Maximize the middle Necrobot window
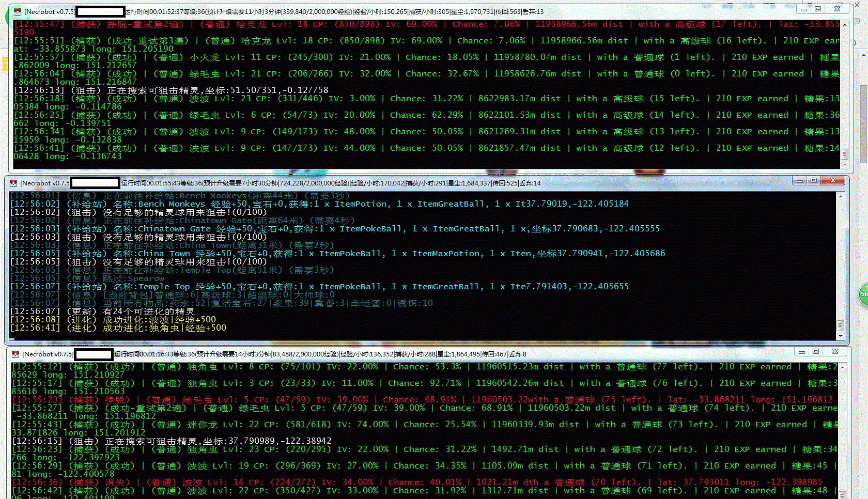 pyautogui.click(x=814, y=181)
